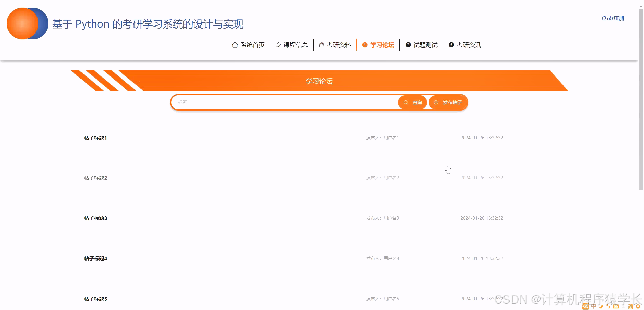This screenshot has height=310, width=644.
Task: Click the 查询 search button
Action: [413, 102]
